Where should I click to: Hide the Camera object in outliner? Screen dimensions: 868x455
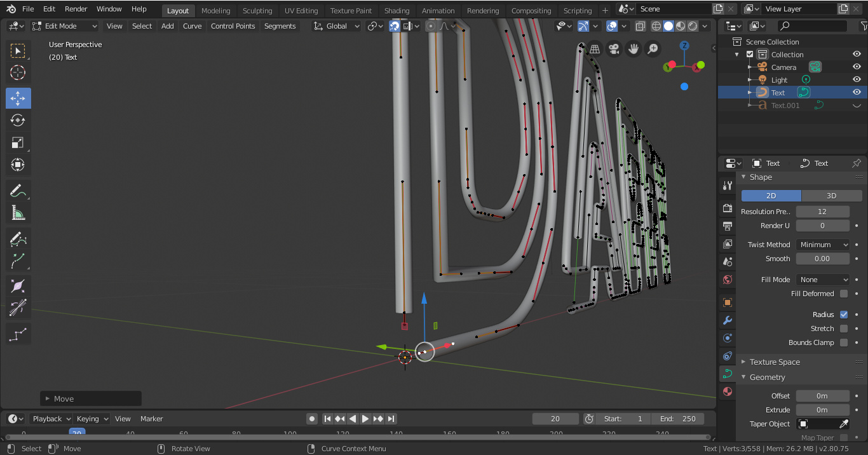click(x=857, y=67)
